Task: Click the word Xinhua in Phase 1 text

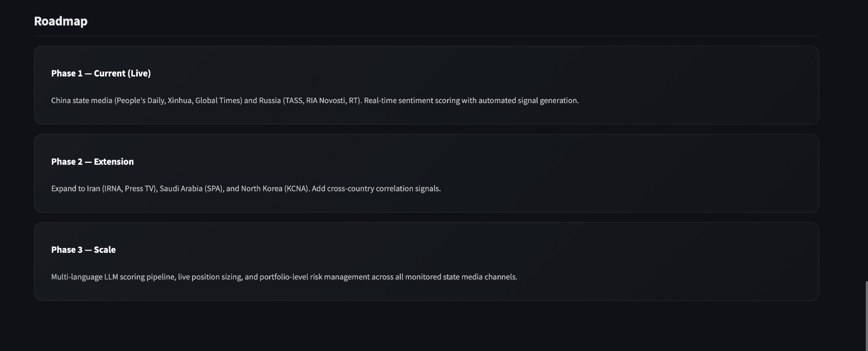Action: click(x=179, y=100)
